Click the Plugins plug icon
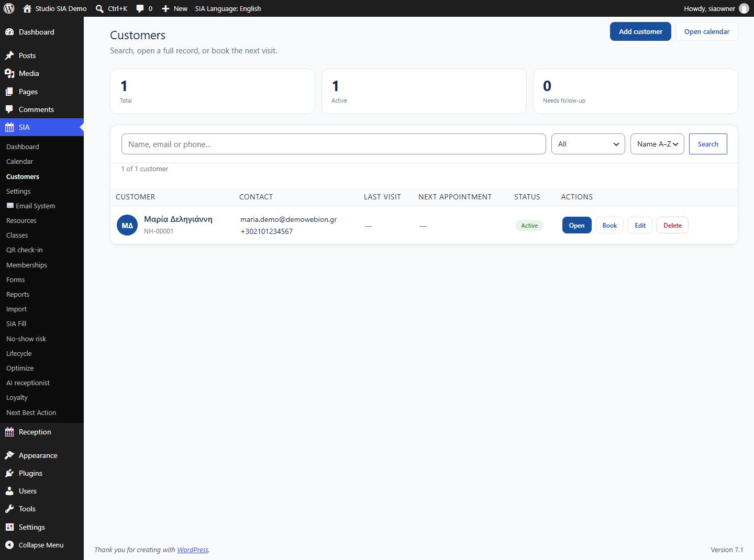The image size is (754, 560). click(x=9, y=473)
